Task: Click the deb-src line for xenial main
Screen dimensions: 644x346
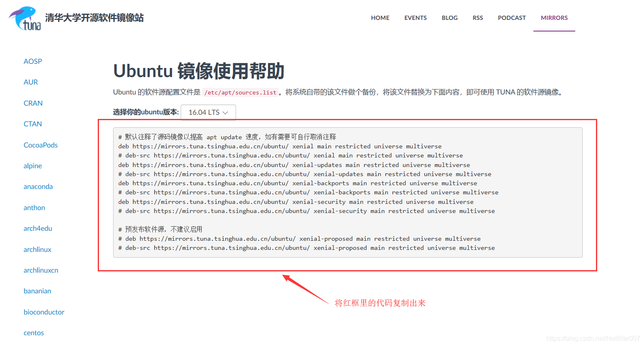Action: (x=291, y=155)
